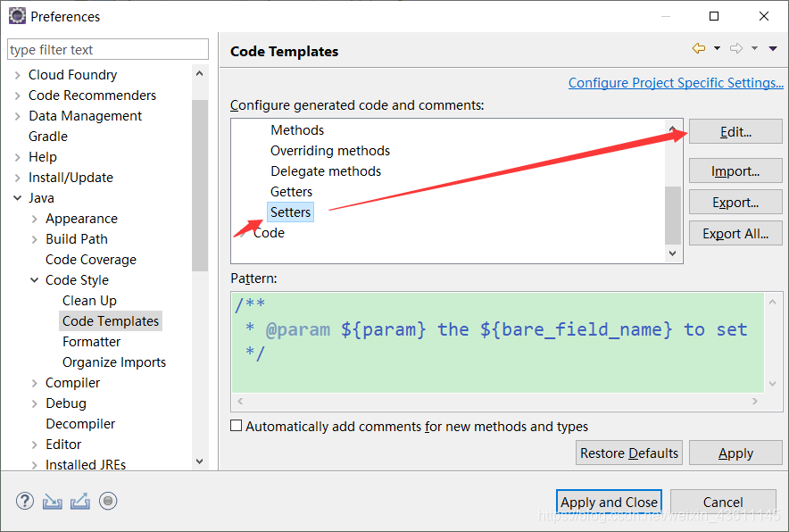Open the Clean Up preference page
Image resolution: width=789 pixels, height=532 pixels.
(x=89, y=301)
